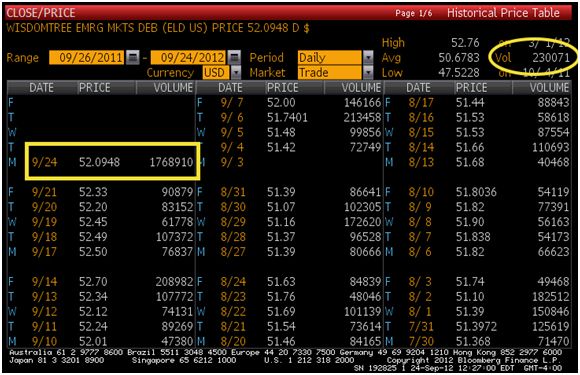Select the volume 213458 cell
Viewport: 580px width, 375px height.
click(x=362, y=118)
